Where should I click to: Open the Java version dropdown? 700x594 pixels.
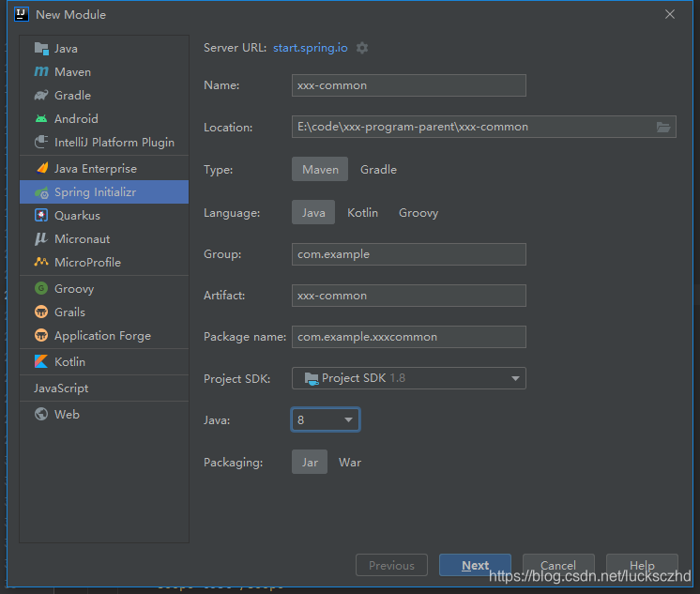point(326,419)
